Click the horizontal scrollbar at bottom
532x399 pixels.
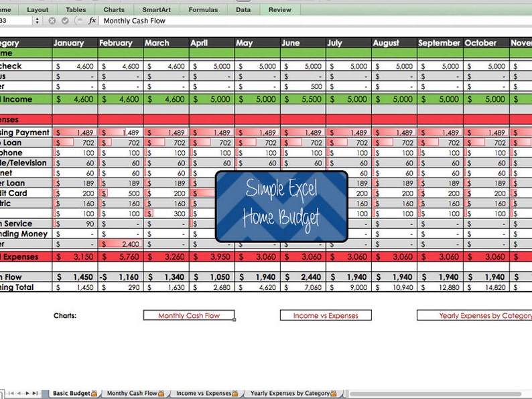point(436,394)
